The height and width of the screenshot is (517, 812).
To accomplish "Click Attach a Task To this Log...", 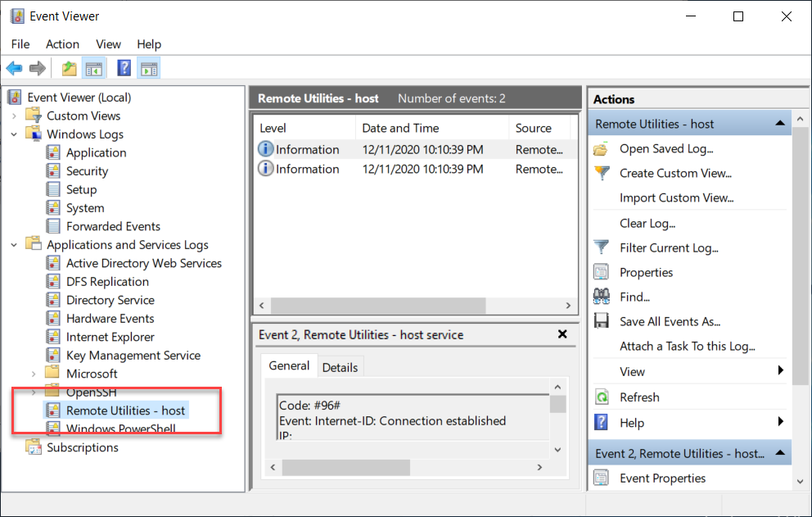I will (x=687, y=347).
